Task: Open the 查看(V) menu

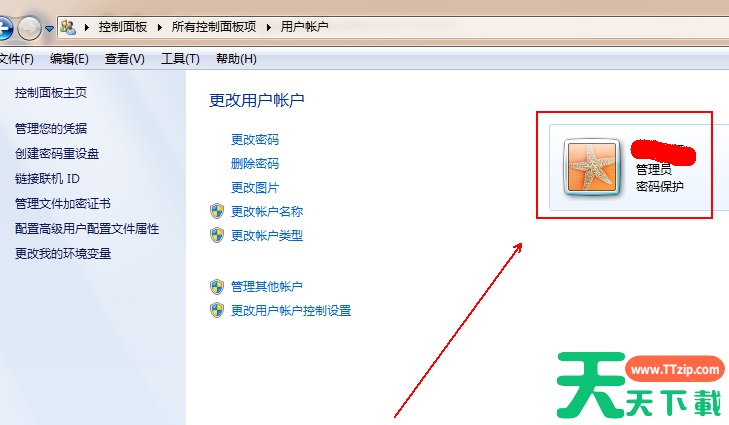Action: (x=125, y=59)
